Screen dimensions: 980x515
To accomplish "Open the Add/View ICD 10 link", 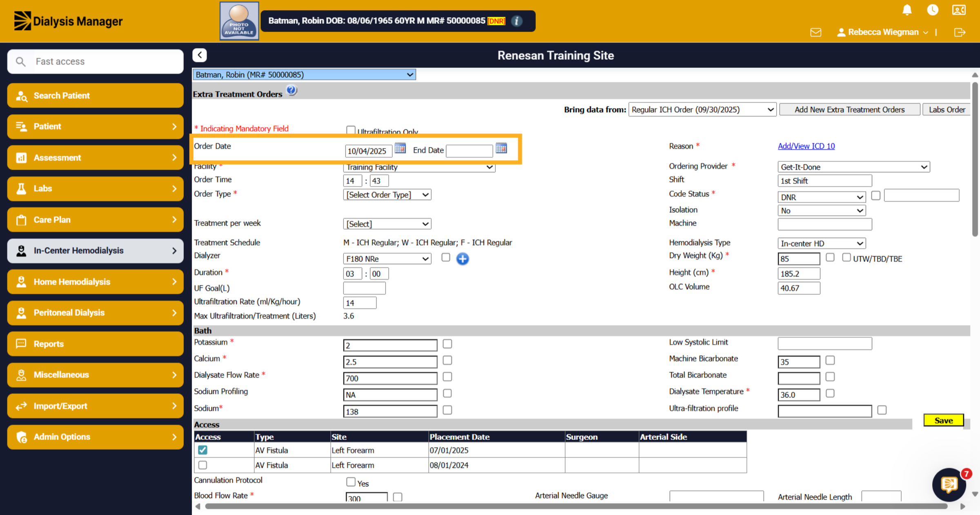I will point(806,146).
